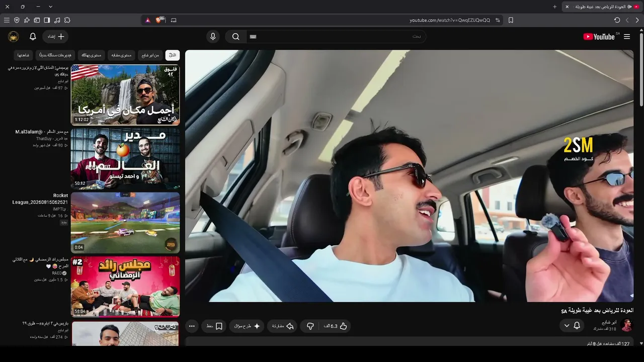Viewport: 644px width, 362px height.
Task: Open the Rocket League video thumbnail
Action: coord(125,223)
